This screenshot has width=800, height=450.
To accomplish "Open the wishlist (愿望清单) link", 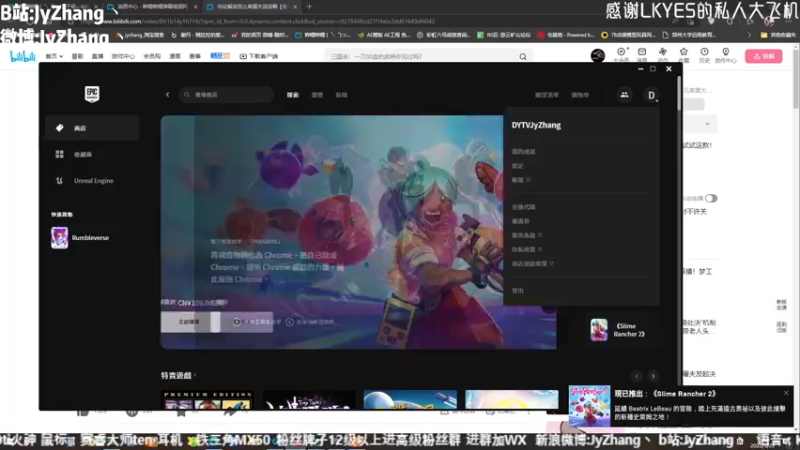I will [x=547, y=95].
